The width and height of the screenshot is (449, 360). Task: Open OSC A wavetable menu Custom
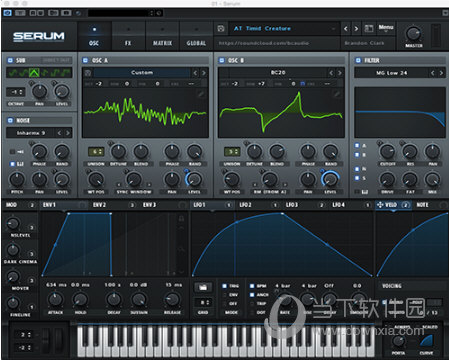point(142,72)
